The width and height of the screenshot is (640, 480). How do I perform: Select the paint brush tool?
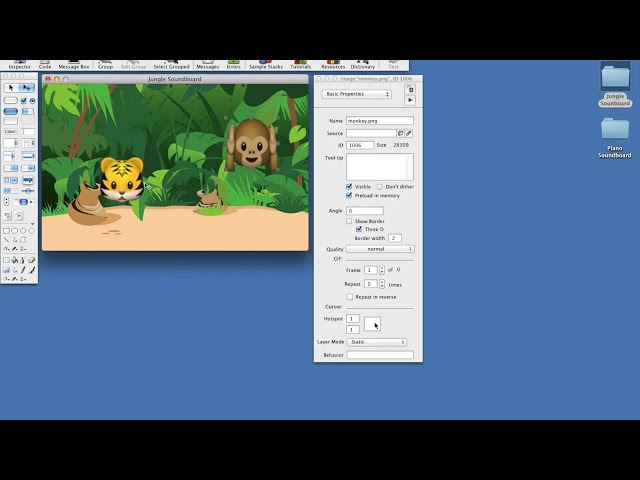32,269
